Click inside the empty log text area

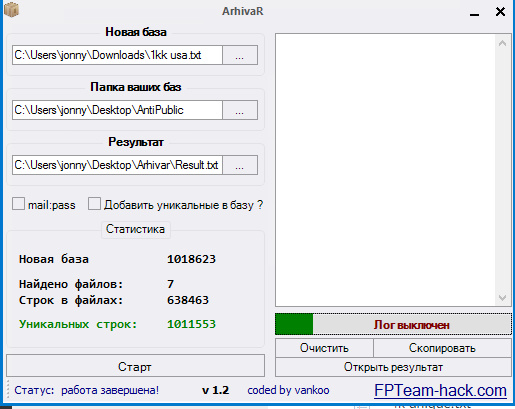pos(385,170)
